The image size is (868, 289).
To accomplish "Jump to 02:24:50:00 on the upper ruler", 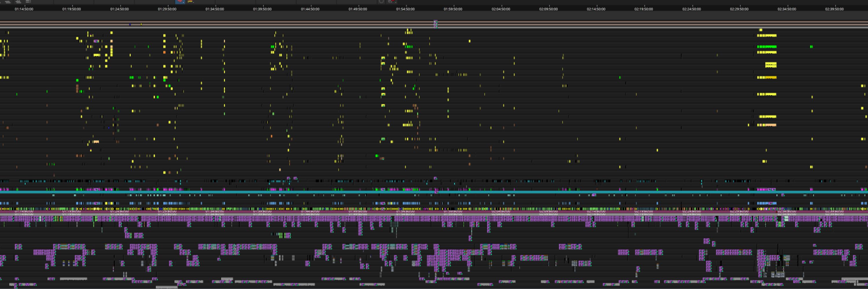I will (x=692, y=9).
